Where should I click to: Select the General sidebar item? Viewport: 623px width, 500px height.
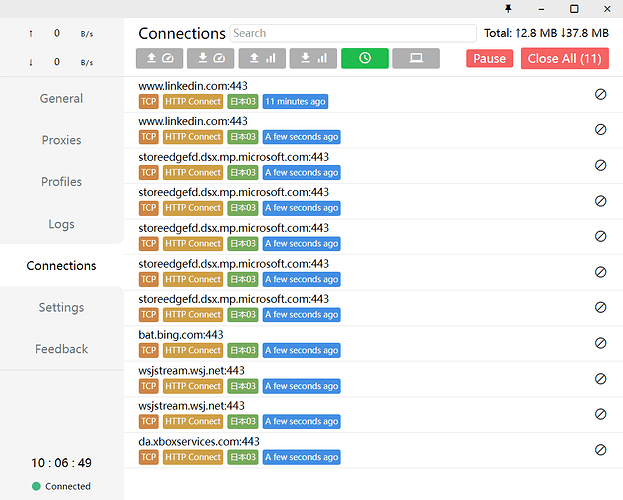pyautogui.click(x=62, y=98)
